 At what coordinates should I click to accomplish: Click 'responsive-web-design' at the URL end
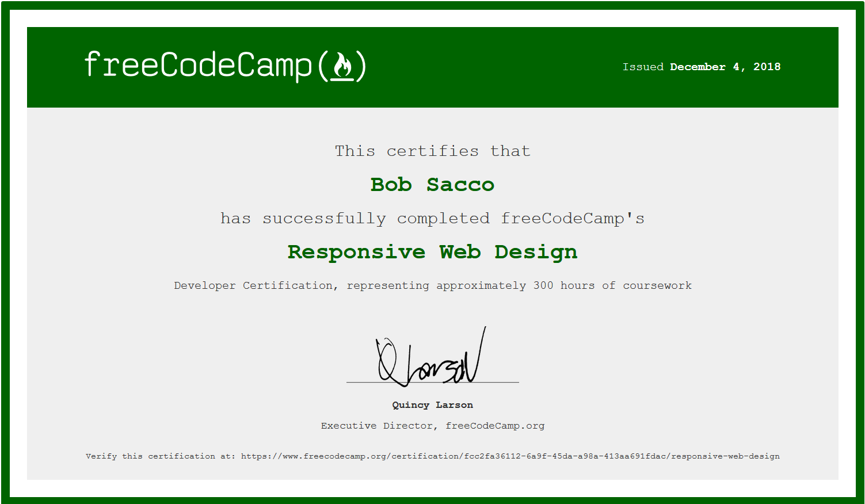pos(725,456)
